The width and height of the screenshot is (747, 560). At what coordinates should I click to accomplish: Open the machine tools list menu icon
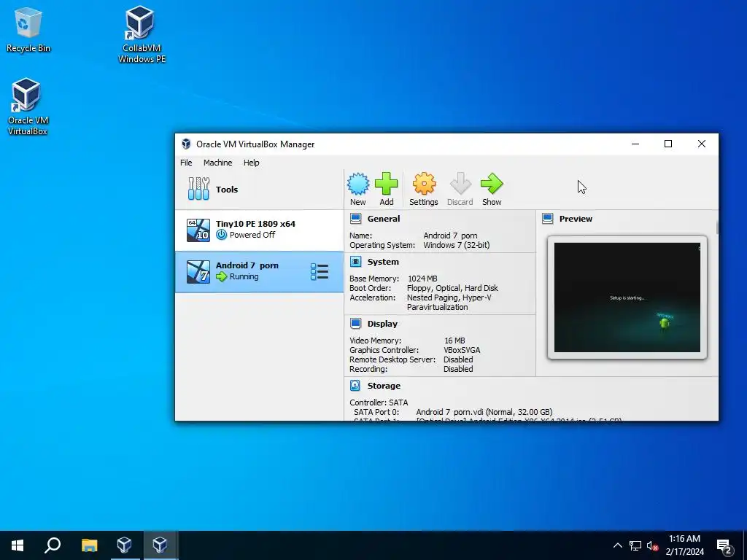coord(320,272)
